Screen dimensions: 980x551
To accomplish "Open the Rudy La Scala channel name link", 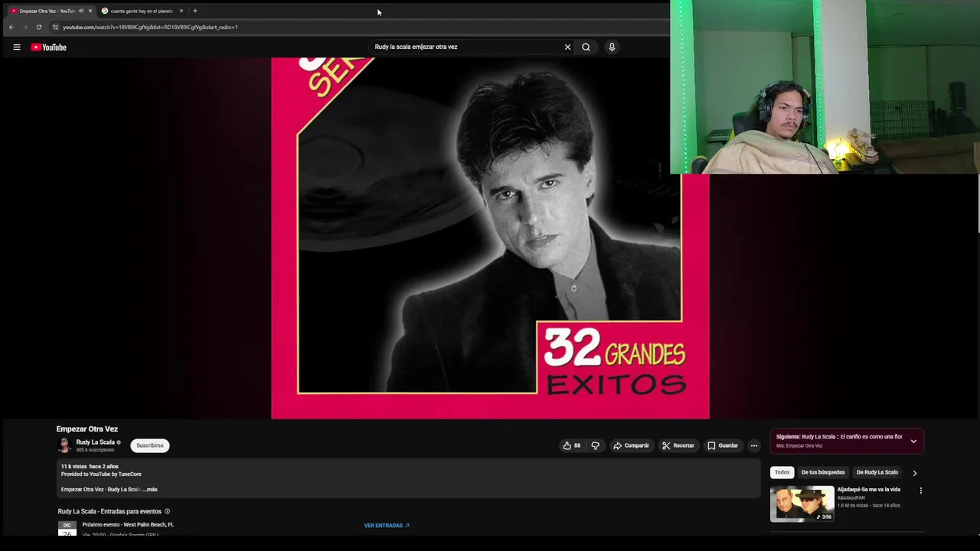I will point(95,442).
